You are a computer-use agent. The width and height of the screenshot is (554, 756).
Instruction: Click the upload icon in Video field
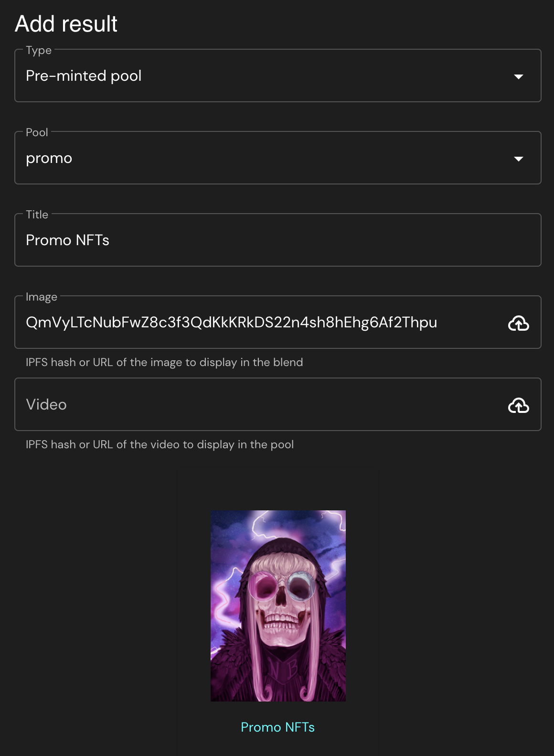tap(518, 406)
